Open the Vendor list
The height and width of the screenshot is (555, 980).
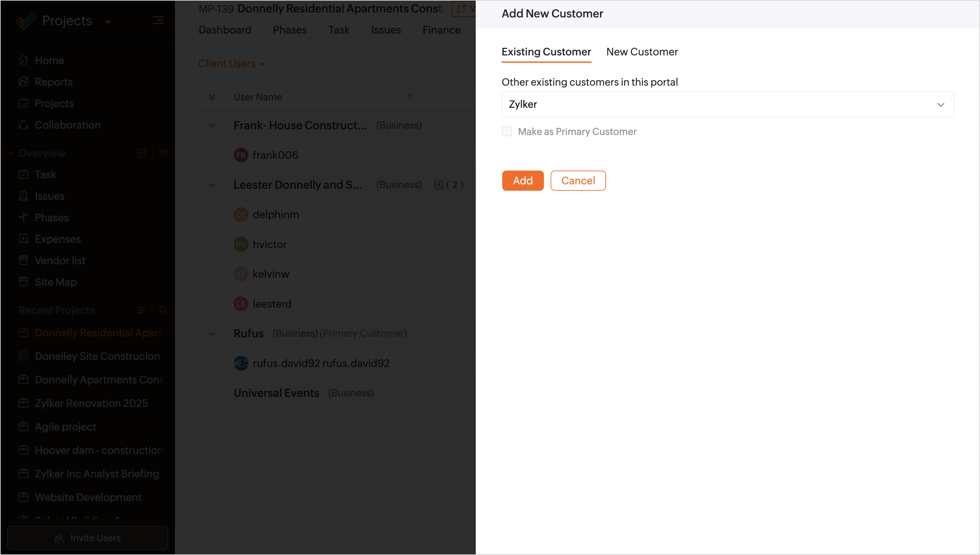click(x=60, y=260)
